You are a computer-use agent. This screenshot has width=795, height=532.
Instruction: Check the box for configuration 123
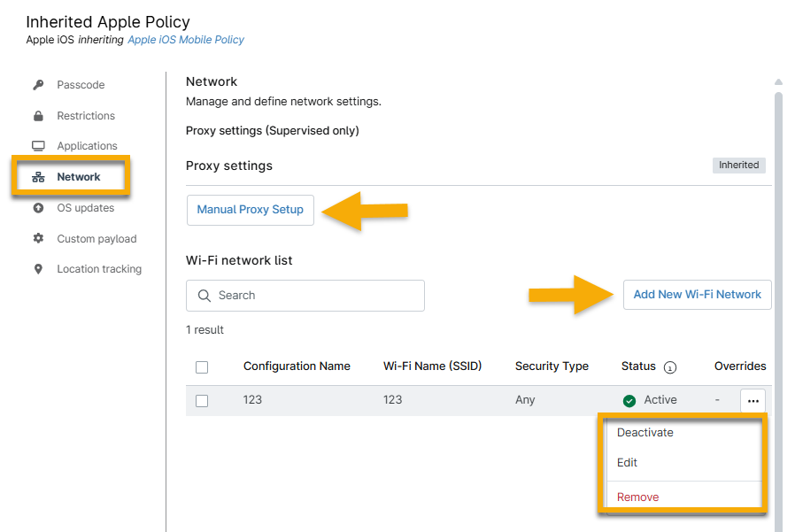[202, 401]
